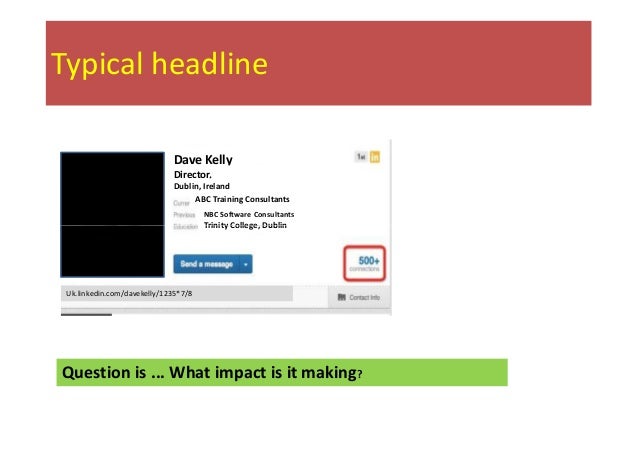Click the name Dave Kelly
The image size is (638, 452).
point(203,159)
